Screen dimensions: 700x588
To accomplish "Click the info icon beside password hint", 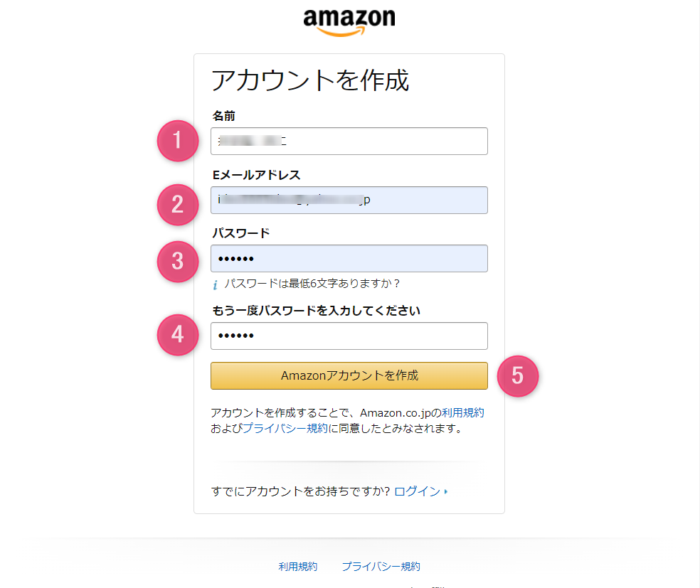I will point(216,285).
